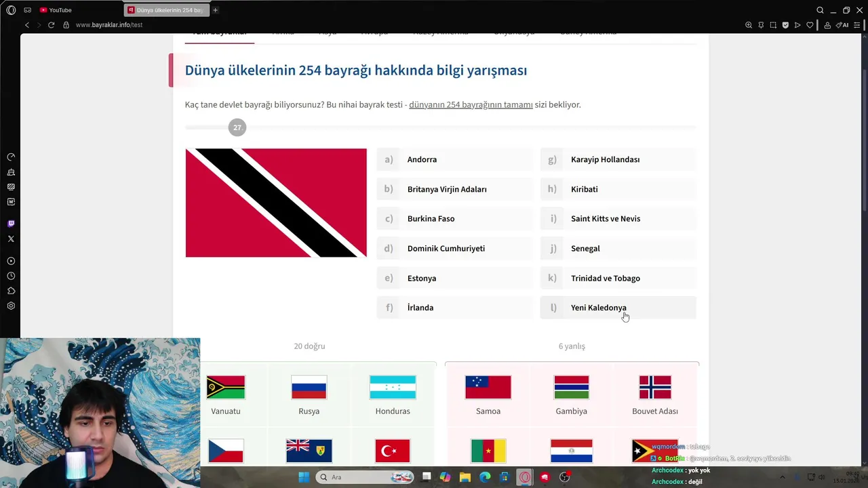
Task: Click the Samoa flag thumbnail
Action: [x=488, y=387]
